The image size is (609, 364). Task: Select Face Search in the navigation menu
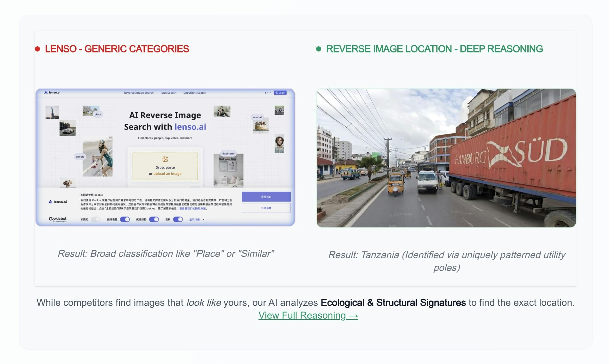tap(168, 93)
